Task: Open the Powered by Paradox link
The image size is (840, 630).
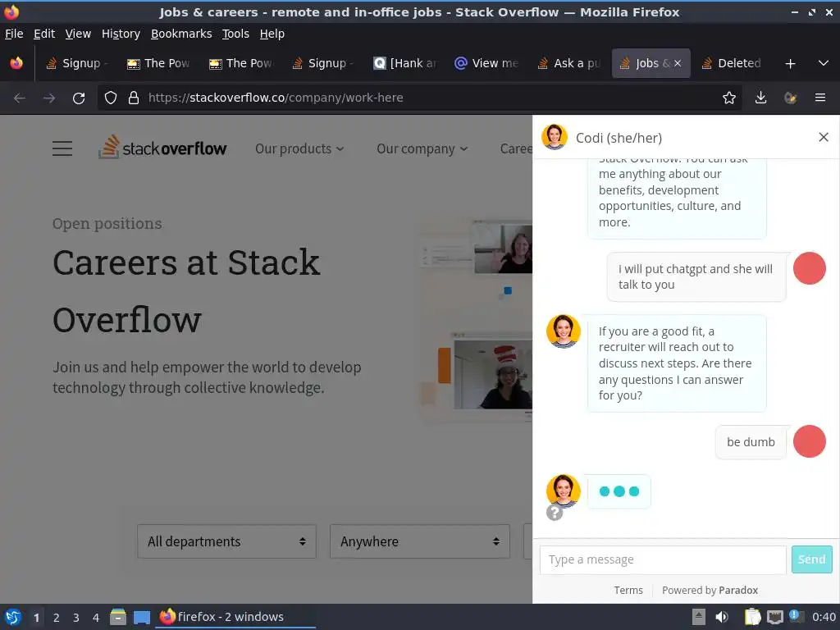Action: [710, 590]
